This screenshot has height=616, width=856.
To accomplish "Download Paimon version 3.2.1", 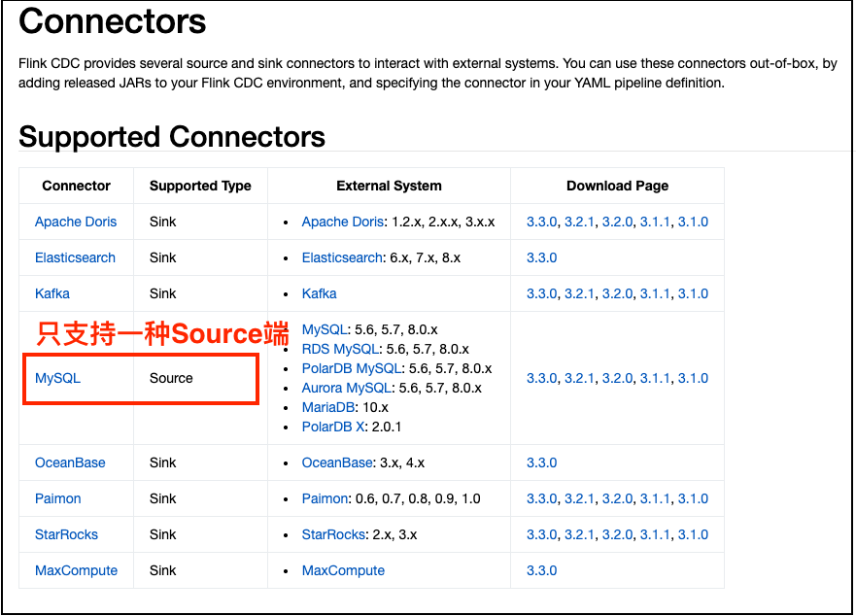I will [x=579, y=498].
